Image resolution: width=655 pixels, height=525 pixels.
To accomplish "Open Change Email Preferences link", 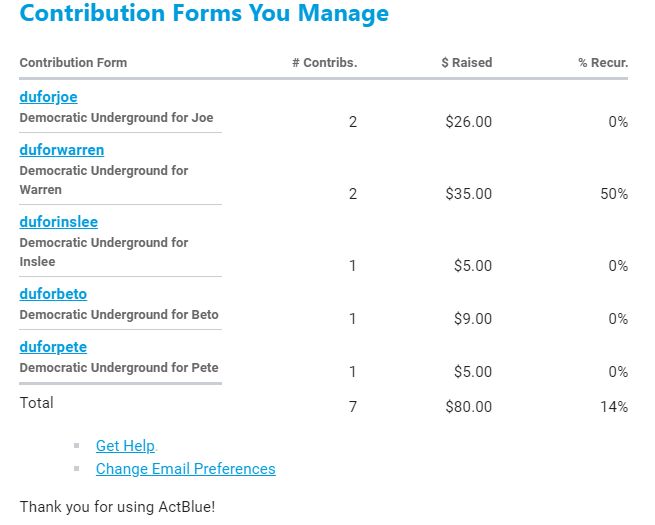I will [x=185, y=468].
